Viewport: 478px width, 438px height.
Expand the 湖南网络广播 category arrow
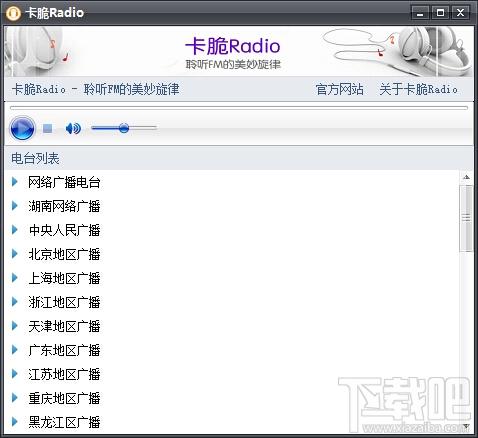(x=15, y=206)
